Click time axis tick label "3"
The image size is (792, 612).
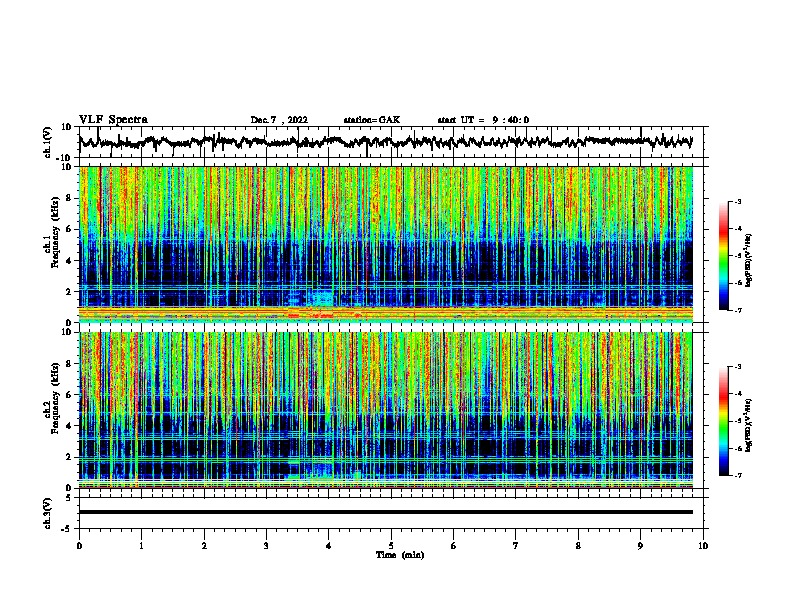[x=266, y=546]
